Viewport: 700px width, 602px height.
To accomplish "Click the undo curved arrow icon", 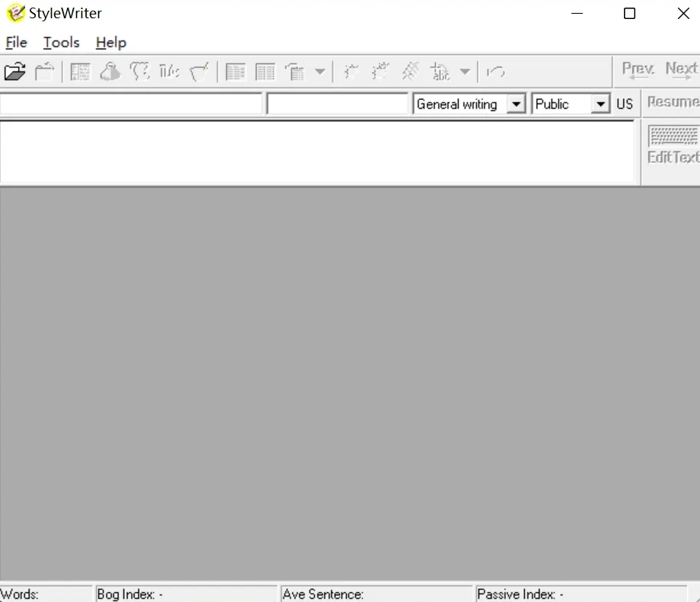I will (x=496, y=72).
